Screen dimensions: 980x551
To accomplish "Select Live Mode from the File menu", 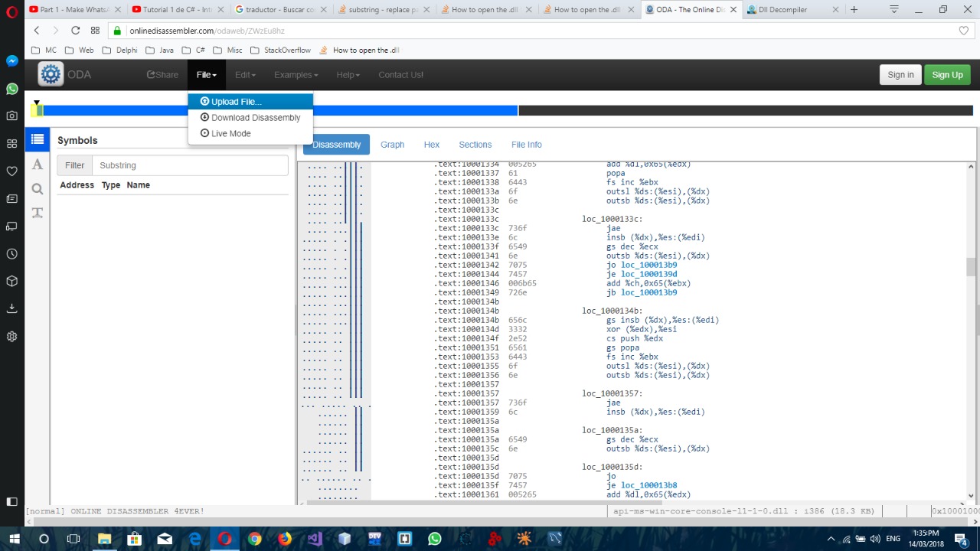I will click(x=250, y=133).
